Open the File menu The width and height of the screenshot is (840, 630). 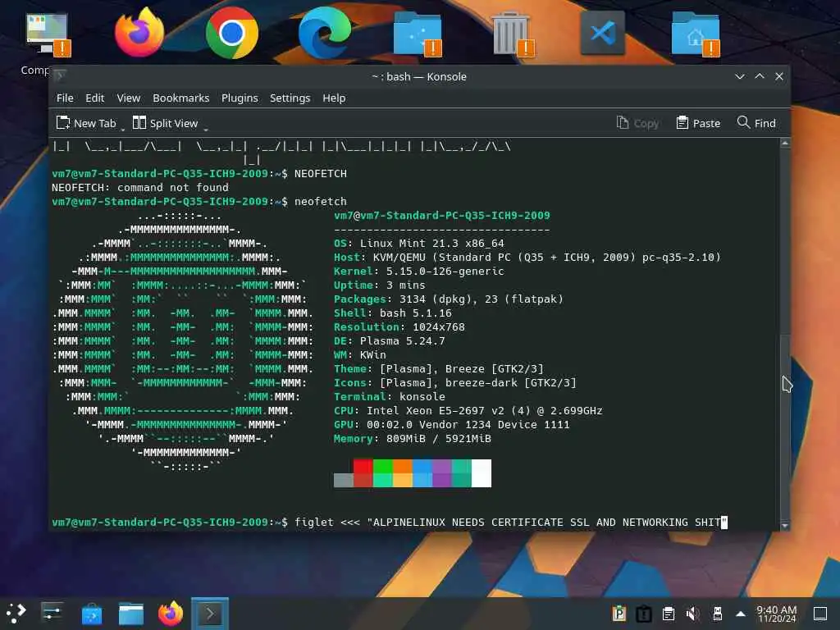65,98
